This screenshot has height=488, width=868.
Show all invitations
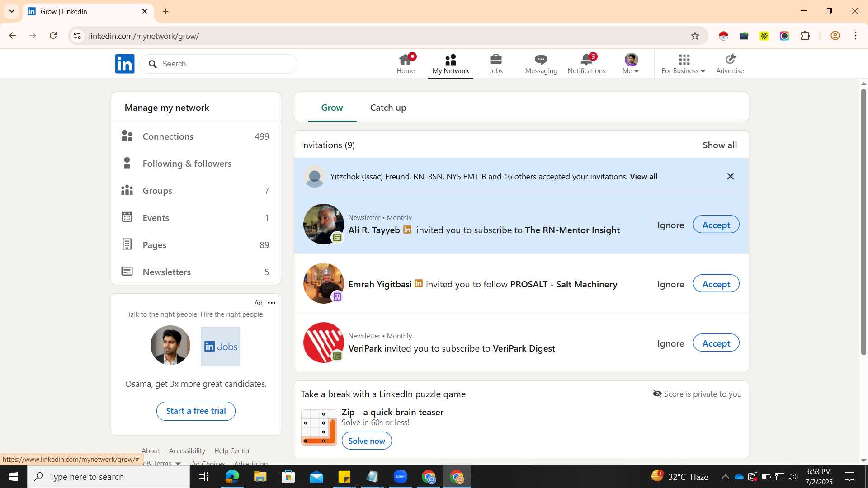click(x=719, y=145)
